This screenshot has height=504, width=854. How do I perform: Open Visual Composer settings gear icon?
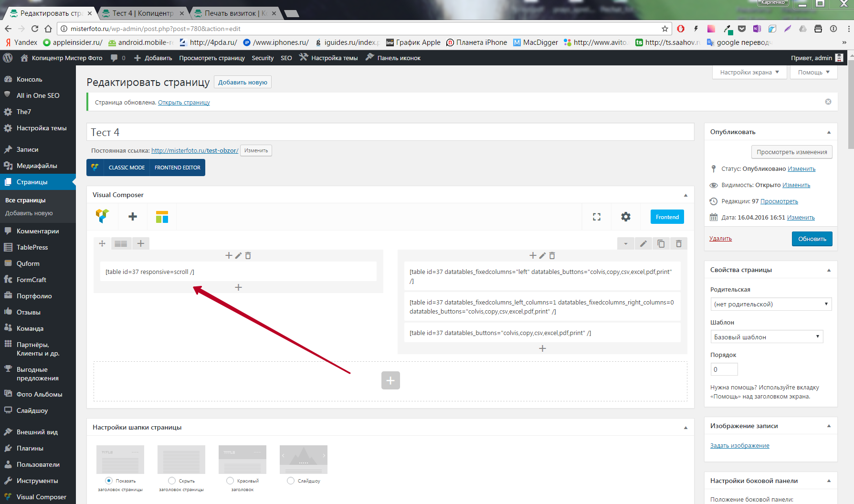626,217
